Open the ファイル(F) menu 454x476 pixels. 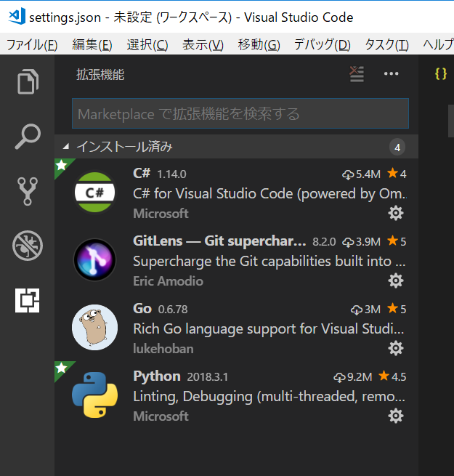(x=32, y=45)
